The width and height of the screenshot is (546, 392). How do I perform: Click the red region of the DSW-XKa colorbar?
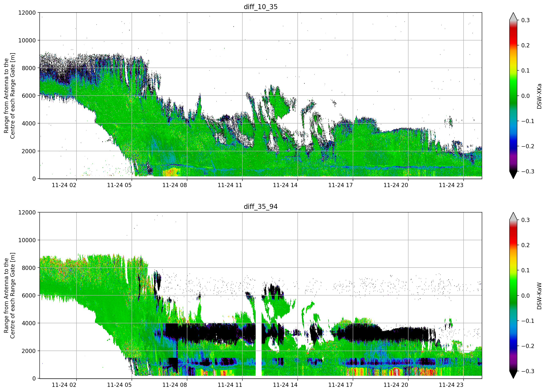(513, 36)
